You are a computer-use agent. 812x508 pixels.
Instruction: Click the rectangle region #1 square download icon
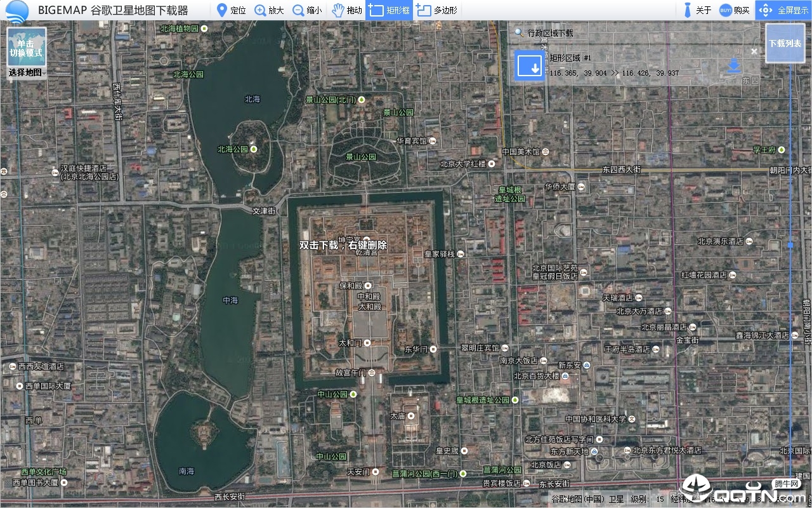point(529,65)
